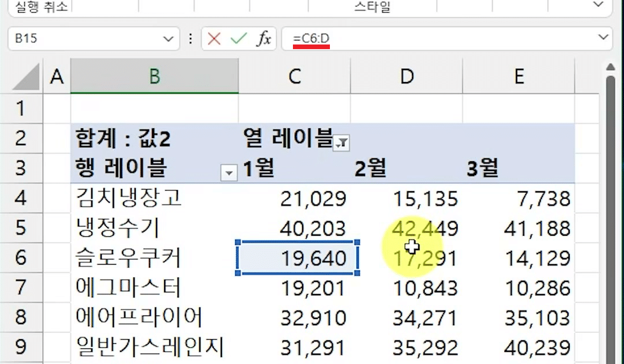Click cell with value 35,103
Image resolution: width=624 pixels, height=364 pixels.
[x=519, y=317]
